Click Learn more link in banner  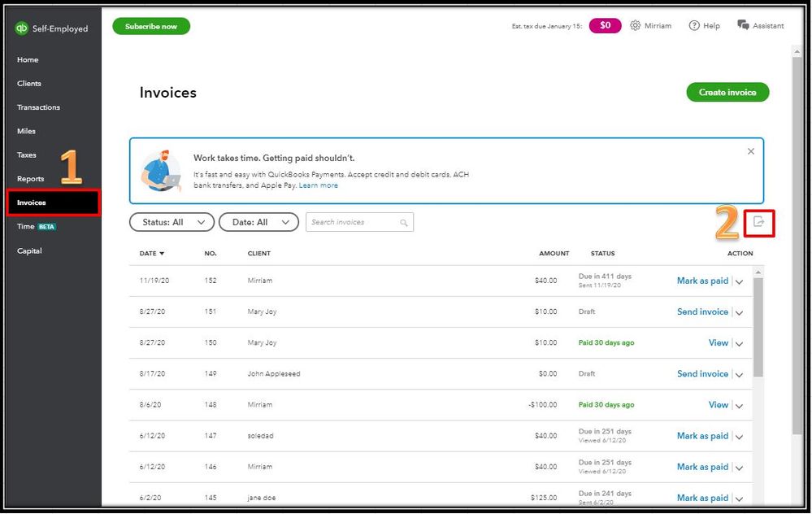tap(318, 185)
